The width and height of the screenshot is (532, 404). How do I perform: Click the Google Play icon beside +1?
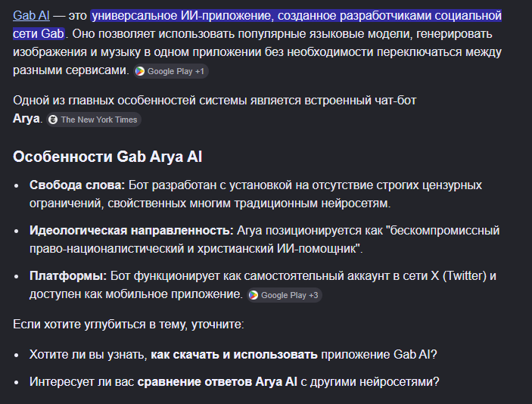[140, 71]
